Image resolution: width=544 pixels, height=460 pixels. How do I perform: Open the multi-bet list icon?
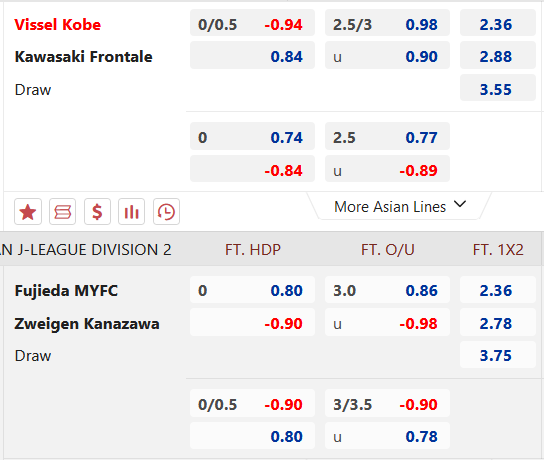[62, 212]
